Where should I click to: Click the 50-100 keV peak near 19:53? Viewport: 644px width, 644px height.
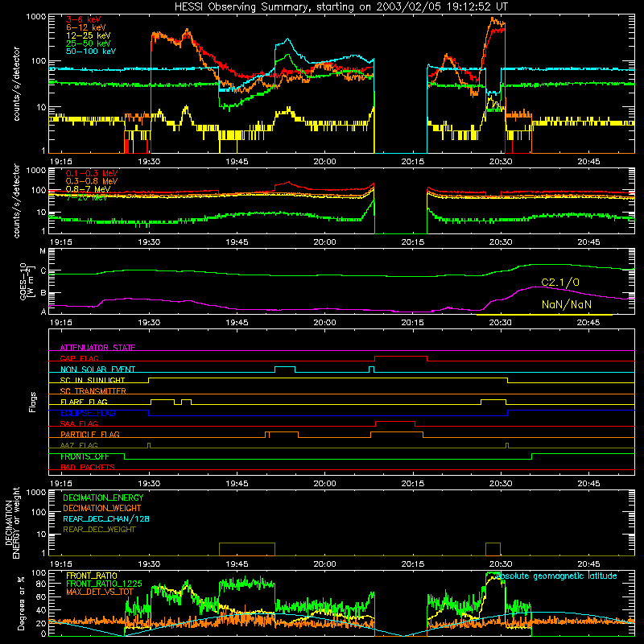pyautogui.click(x=287, y=39)
